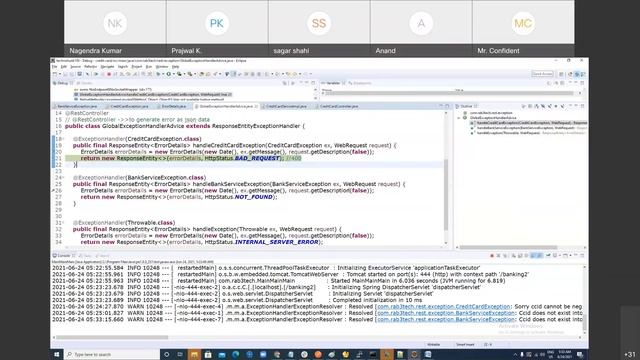Open the Refactor menu

point(91,67)
